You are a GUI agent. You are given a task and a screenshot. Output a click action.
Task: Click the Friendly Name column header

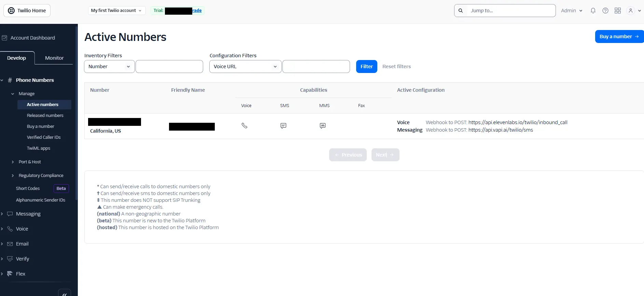point(188,90)
